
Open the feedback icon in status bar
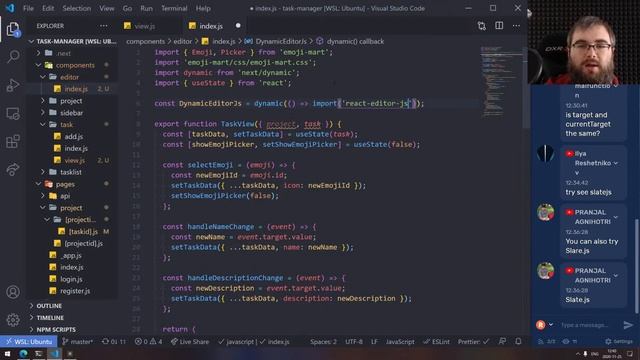(502, 342)
